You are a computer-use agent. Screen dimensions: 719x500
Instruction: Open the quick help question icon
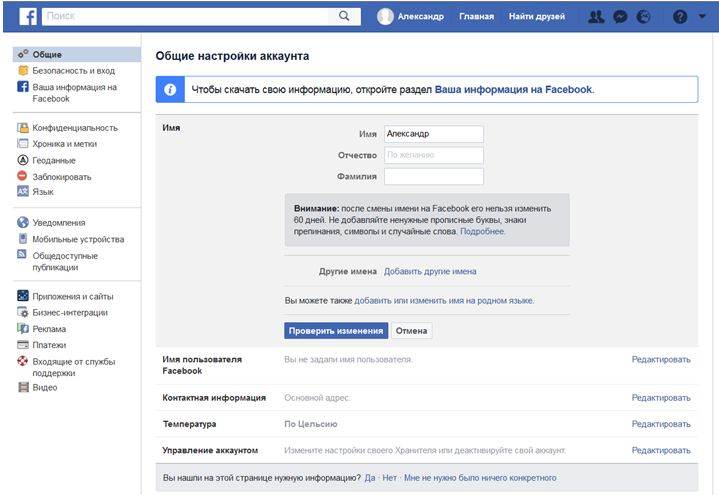(680, 17)
